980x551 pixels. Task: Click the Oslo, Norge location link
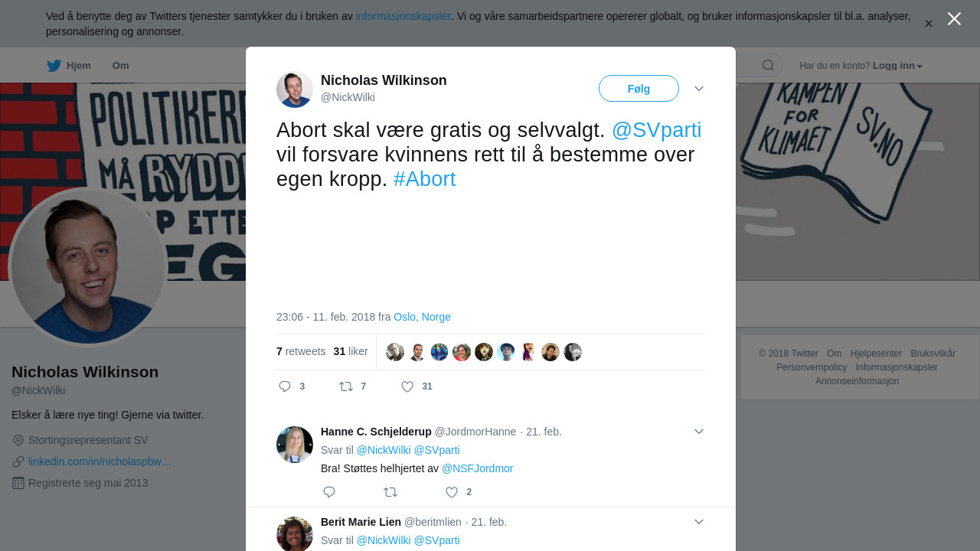pos(422,317)
